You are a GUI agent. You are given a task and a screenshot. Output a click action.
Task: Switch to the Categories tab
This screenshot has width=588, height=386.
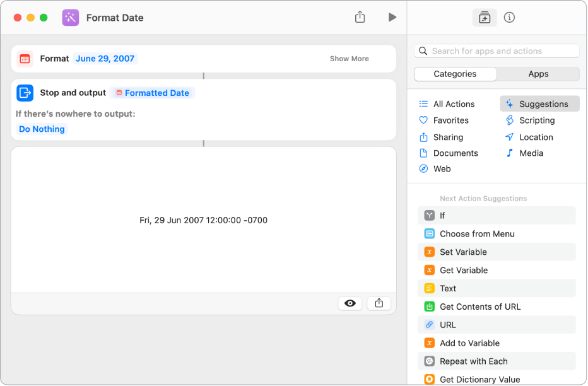pos(455,74)
